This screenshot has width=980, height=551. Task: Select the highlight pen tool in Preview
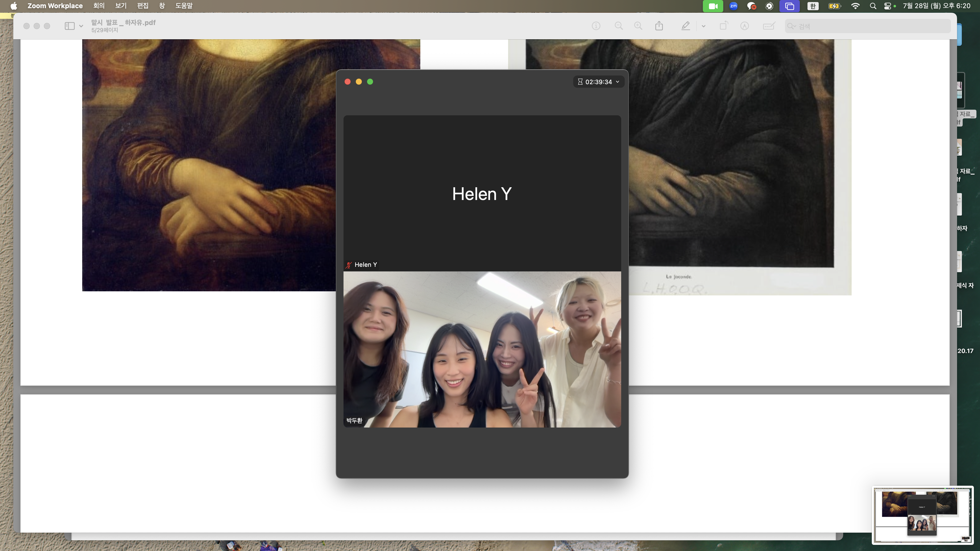pyautogui.click(x=685, y=26)
